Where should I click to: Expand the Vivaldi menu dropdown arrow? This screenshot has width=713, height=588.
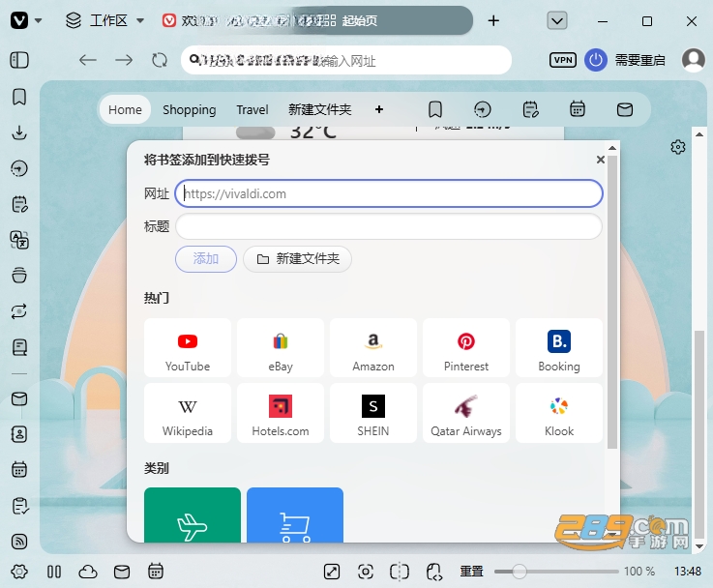[39, 20]
